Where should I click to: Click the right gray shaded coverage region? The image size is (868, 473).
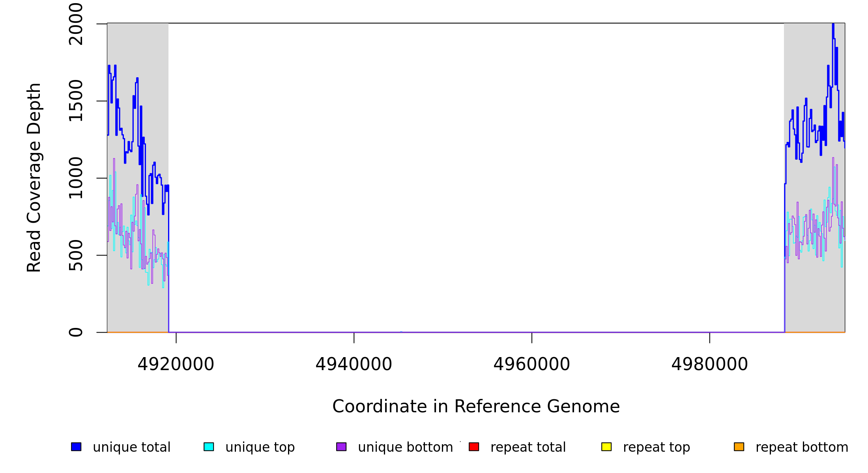point(814,300)
